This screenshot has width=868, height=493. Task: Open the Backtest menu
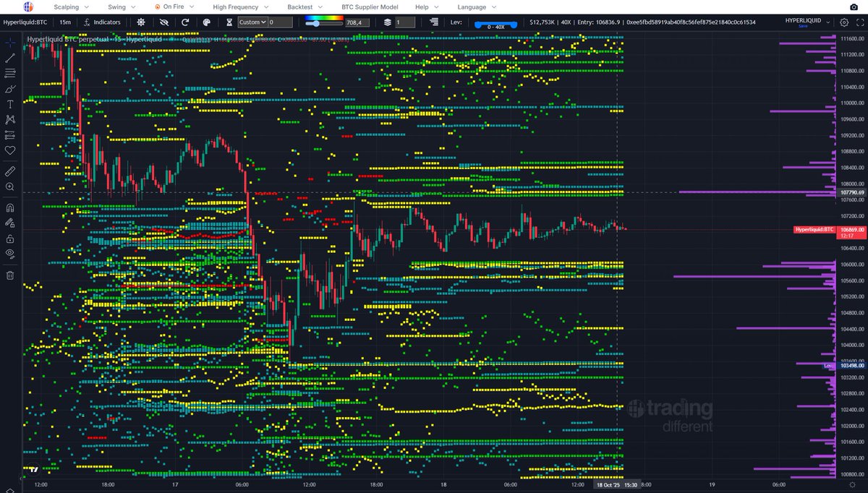(305, 7)
